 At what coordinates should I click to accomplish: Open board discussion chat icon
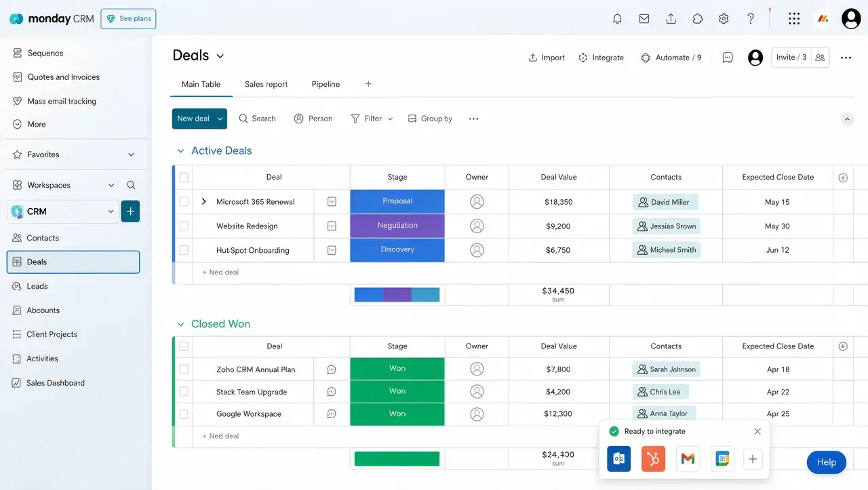(x=728, y=58)
